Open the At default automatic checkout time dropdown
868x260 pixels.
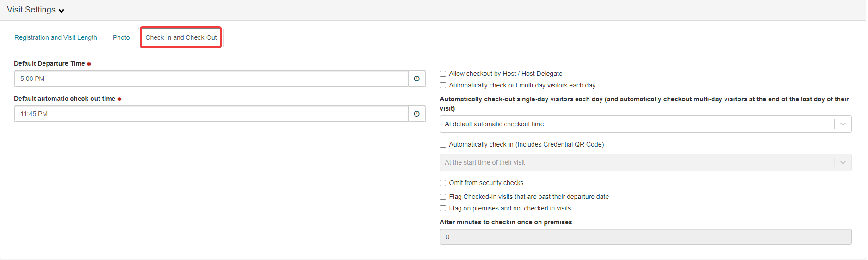645,124
